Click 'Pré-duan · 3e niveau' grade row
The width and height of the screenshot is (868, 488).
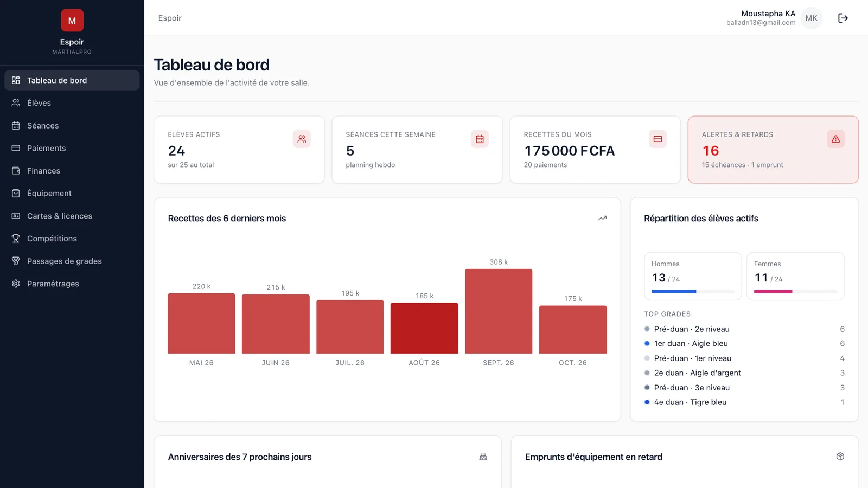point(744,388)
